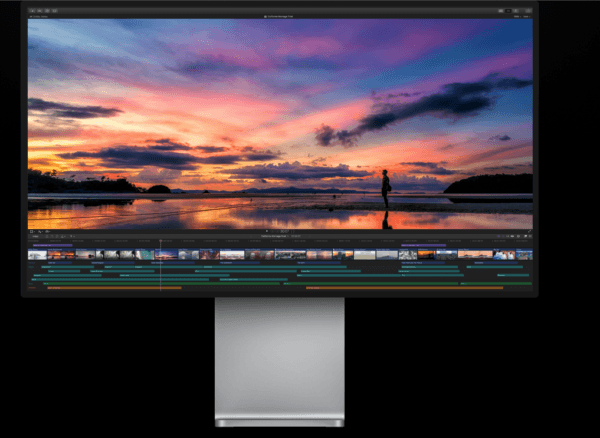Image resolution: width=600 pixels, height=438 pixels.
Task: Select the left purple title clip above the filmstrip
Action: [x=53, y=245]
